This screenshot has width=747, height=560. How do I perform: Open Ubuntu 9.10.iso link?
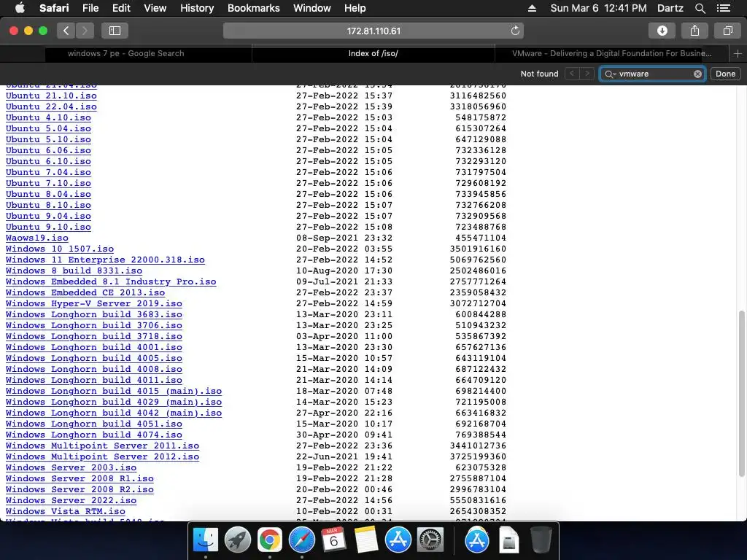(x=48, y=227)
